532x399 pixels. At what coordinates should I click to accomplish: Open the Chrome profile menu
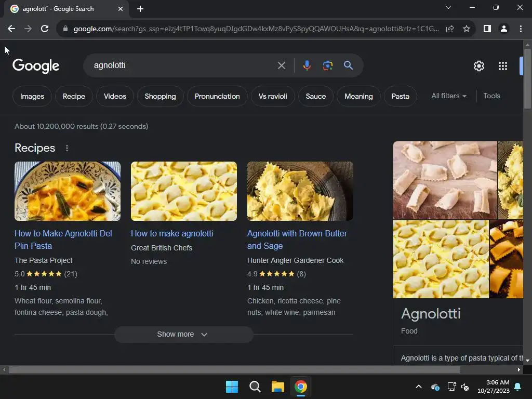click(504, 29)
